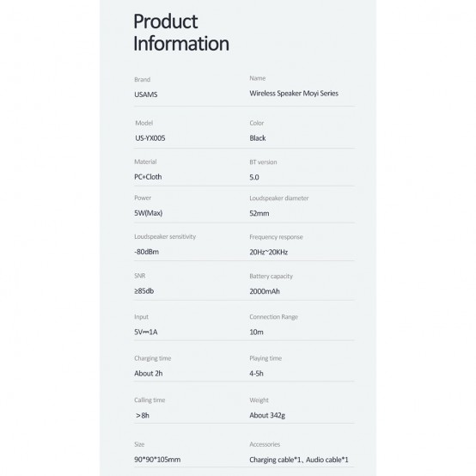Click the Black color value
This screenshot has width=476, height=476.
point(258,138)
